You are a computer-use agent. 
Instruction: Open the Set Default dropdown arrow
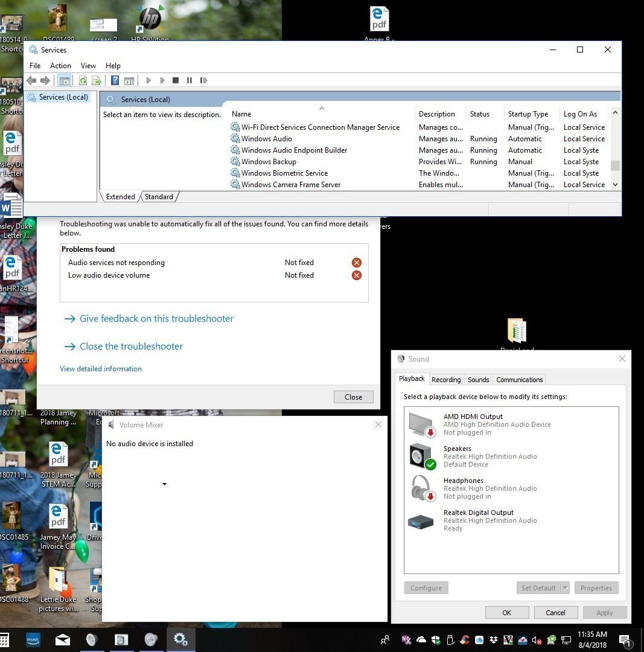[x=565, y=588]
